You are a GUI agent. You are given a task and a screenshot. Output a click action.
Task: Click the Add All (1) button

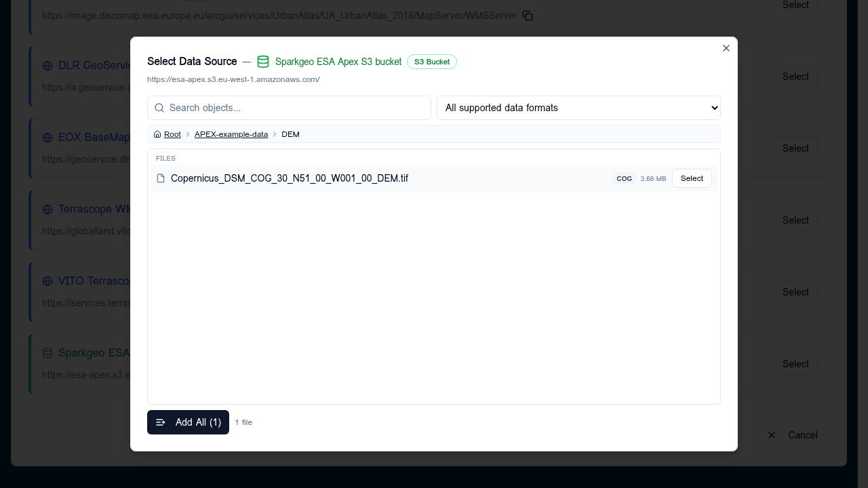point(188,422)
